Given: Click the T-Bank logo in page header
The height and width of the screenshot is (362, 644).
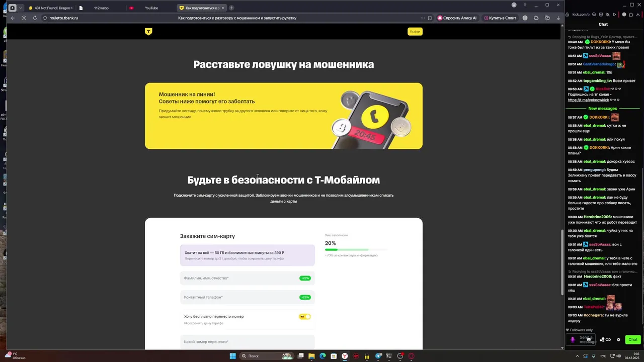Looking at the screenshot, I should coord(148,31).
